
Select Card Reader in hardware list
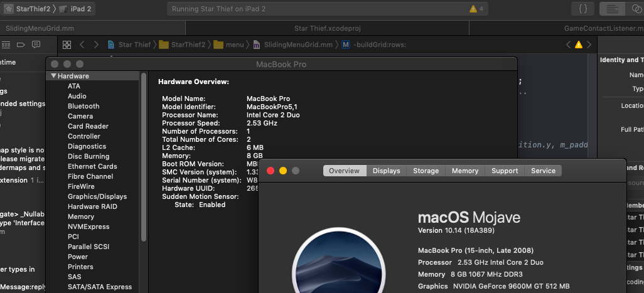coord(88,126)
